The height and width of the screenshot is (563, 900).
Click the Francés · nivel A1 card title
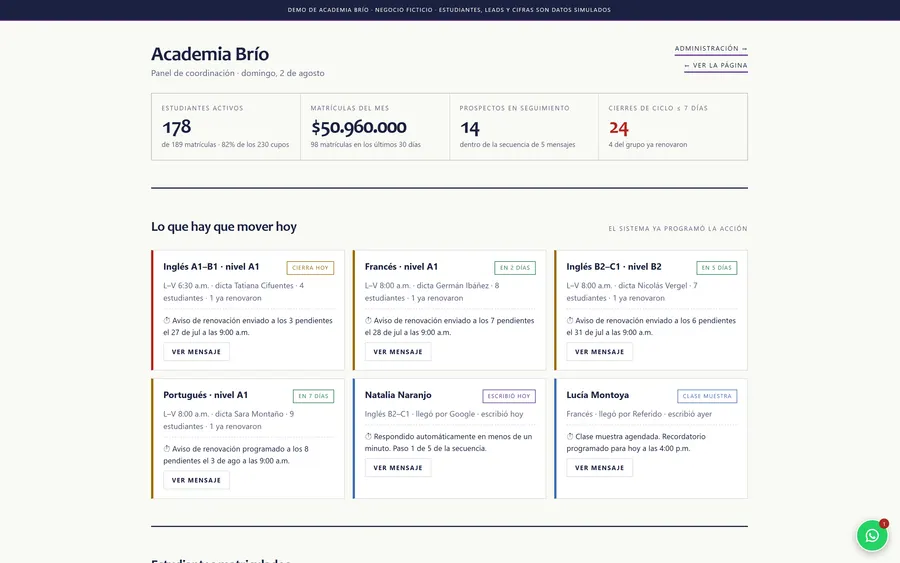click(401, 267)
